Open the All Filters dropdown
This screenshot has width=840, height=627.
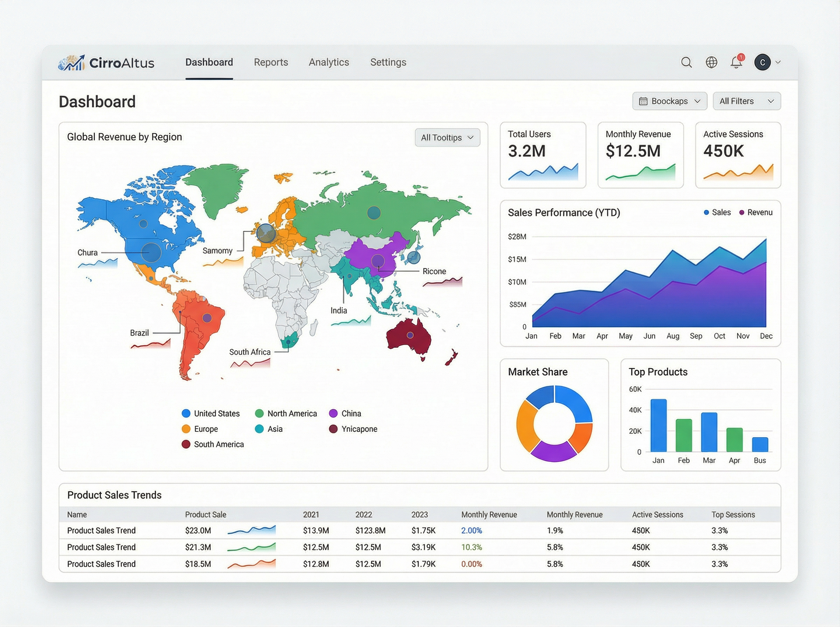click(x=746, y=101)
